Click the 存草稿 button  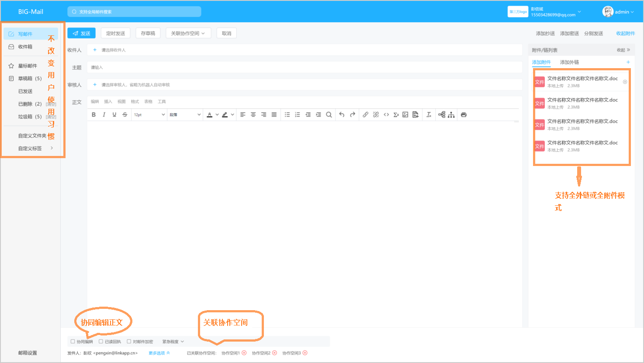click(148, 33)
